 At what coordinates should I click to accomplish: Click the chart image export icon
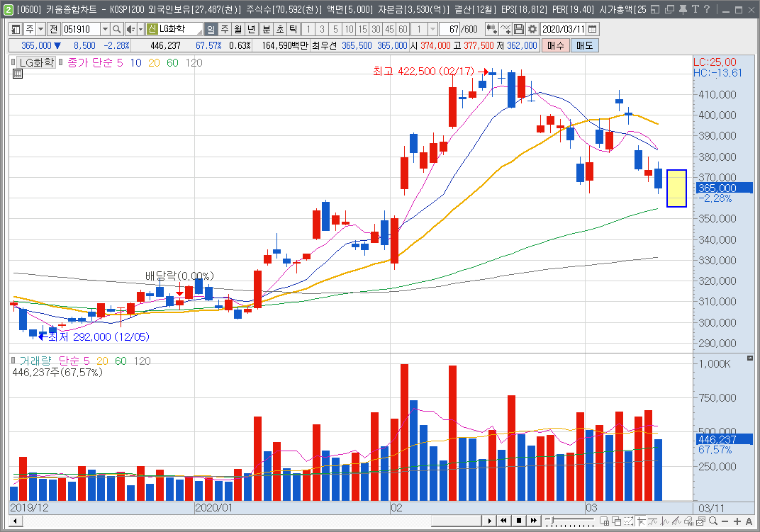[701, 521]
